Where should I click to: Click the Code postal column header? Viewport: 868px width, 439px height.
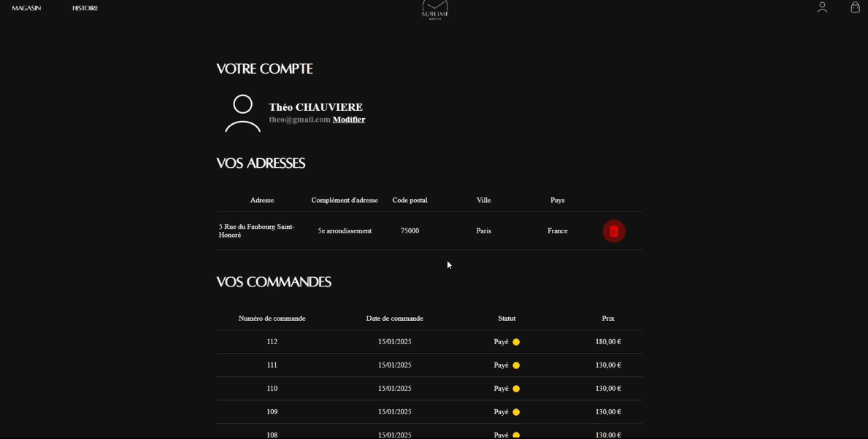pos(410,200)
